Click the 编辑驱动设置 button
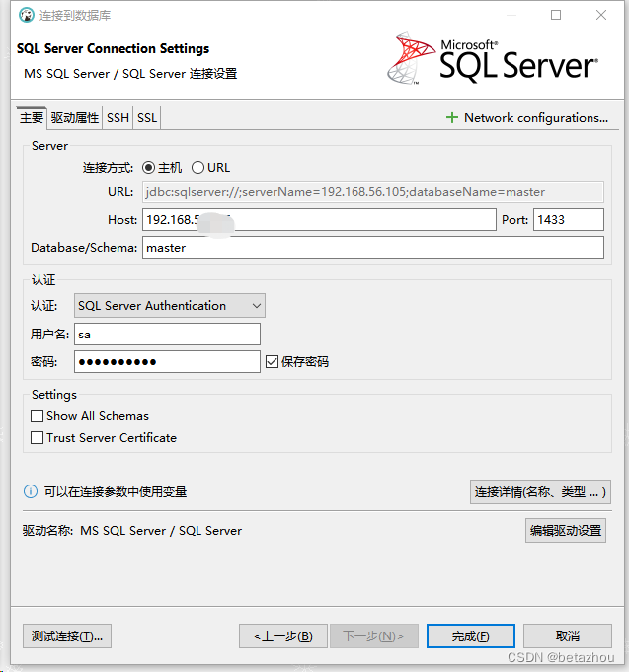Viewport: 629px width, 672px height. pyautogui.click(x=566, y=531)
